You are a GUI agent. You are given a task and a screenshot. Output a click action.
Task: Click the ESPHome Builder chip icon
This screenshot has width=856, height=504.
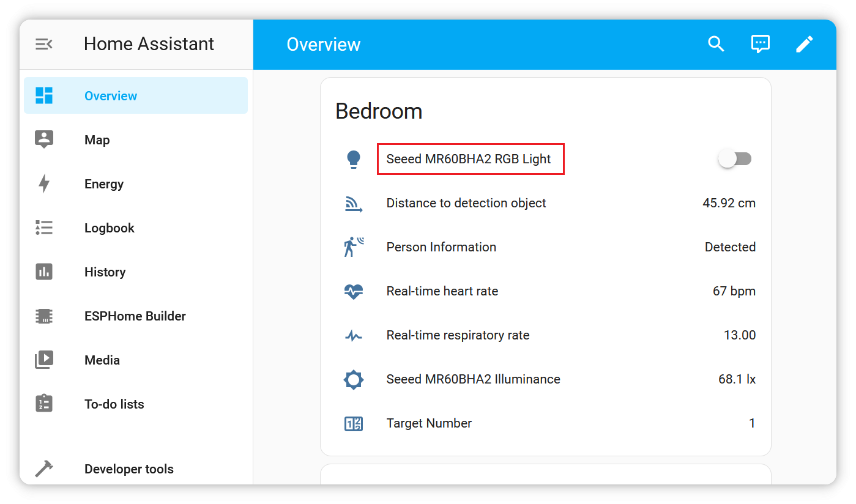[44, 316]
